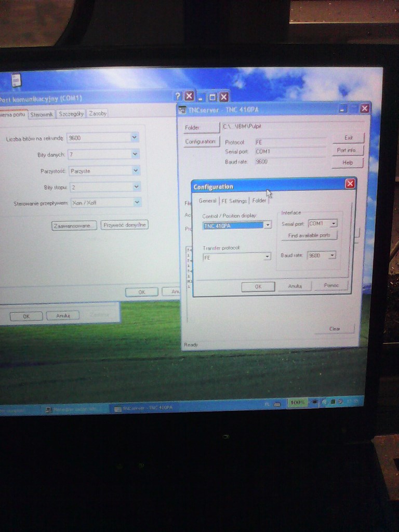Open Pomoc in the Configuration dialog
The height and width of the screenshot is (532, 399).
click(331, 285)
